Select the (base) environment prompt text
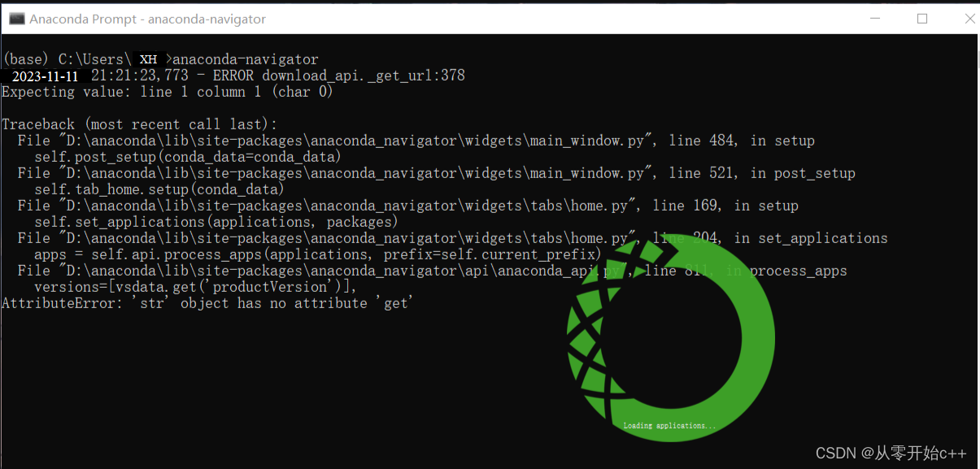Screen dimensions: 980x469 point(24,59)
